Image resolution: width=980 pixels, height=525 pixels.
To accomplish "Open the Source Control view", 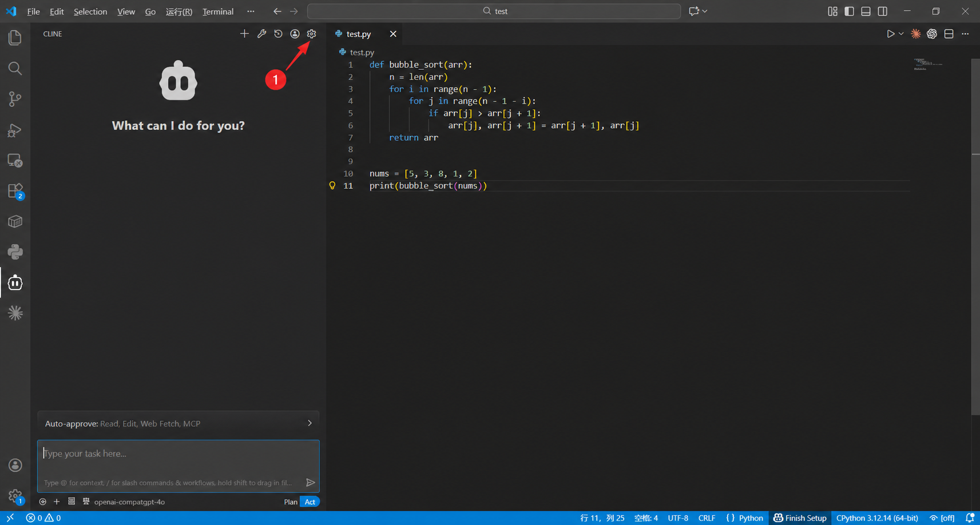I will coord(15,99).
